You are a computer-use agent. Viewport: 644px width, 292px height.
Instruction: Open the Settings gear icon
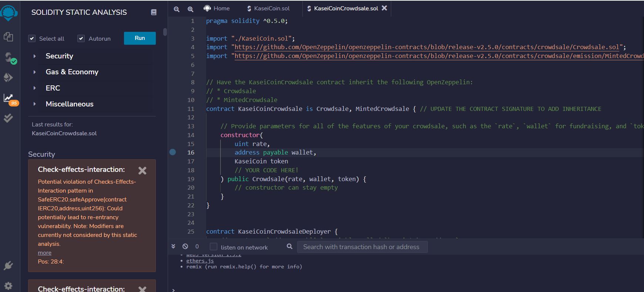8,286
